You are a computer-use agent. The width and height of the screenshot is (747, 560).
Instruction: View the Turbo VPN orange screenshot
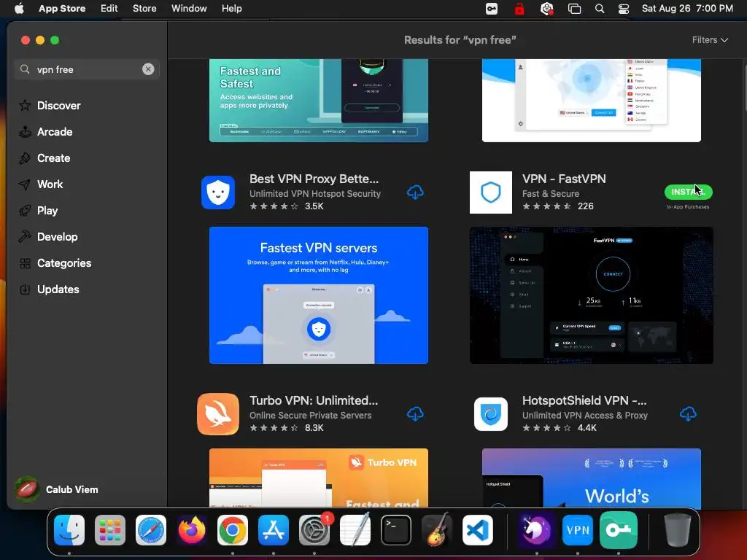pos(319,478)
